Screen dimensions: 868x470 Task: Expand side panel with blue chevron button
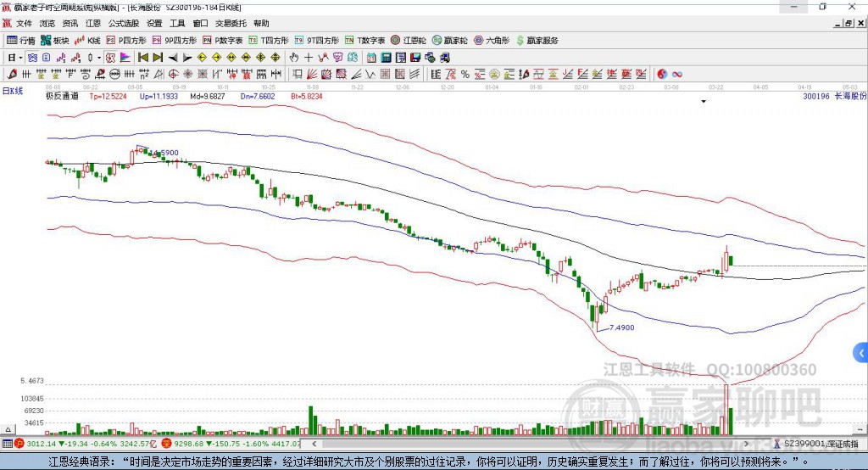[861, 353]
